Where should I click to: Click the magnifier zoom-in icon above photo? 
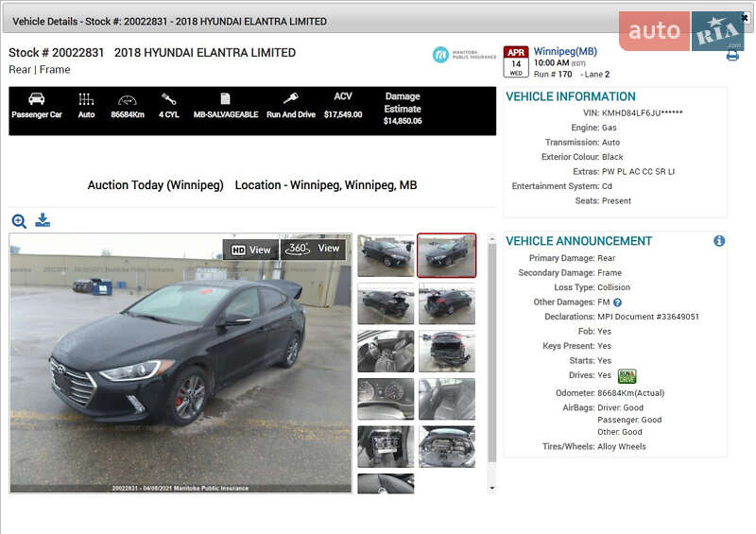(x=19, y=221)
